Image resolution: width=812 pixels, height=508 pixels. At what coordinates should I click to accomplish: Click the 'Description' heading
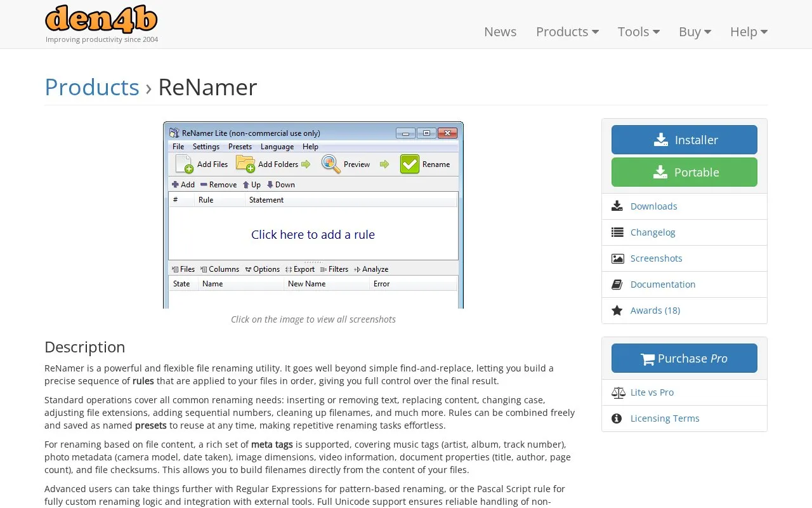pyautogui.click(x=85, y=347)
